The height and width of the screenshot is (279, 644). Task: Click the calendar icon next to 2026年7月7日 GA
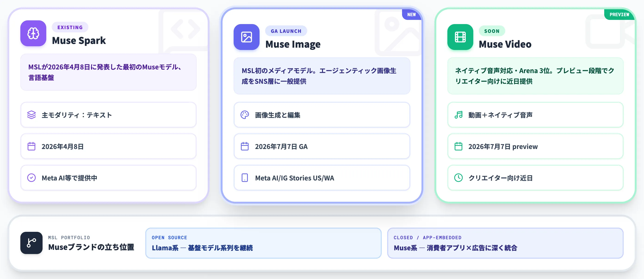tap(245, 146)
